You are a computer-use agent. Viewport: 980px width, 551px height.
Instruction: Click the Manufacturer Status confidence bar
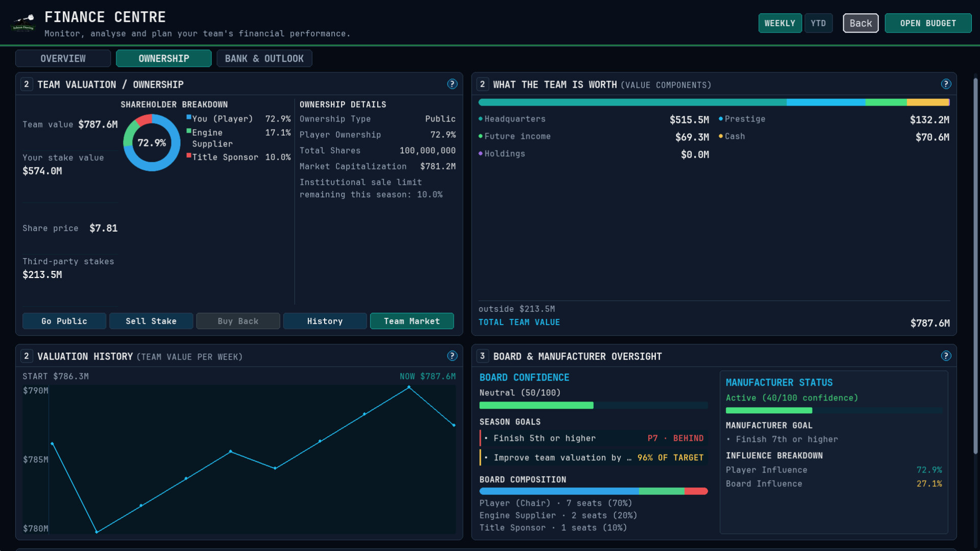(x=834, y=410)
